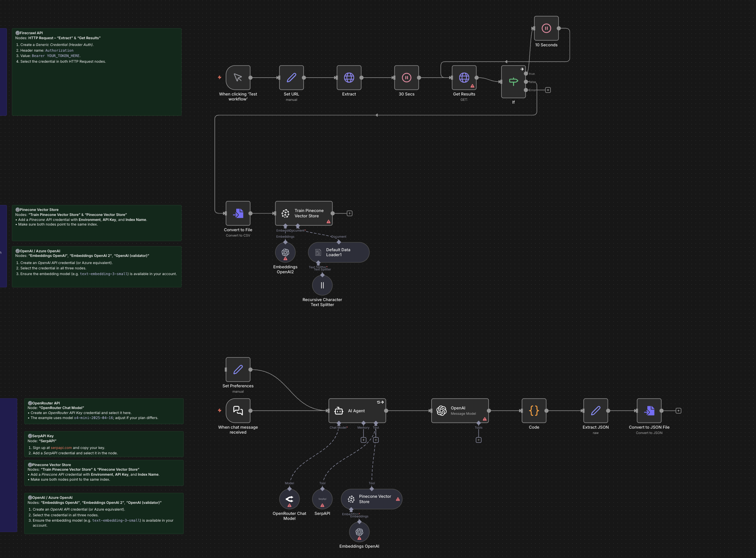Screen dimensions: 756x558
Task: Open the OpenRouter Chat Model node
Action: pos(289,499)
